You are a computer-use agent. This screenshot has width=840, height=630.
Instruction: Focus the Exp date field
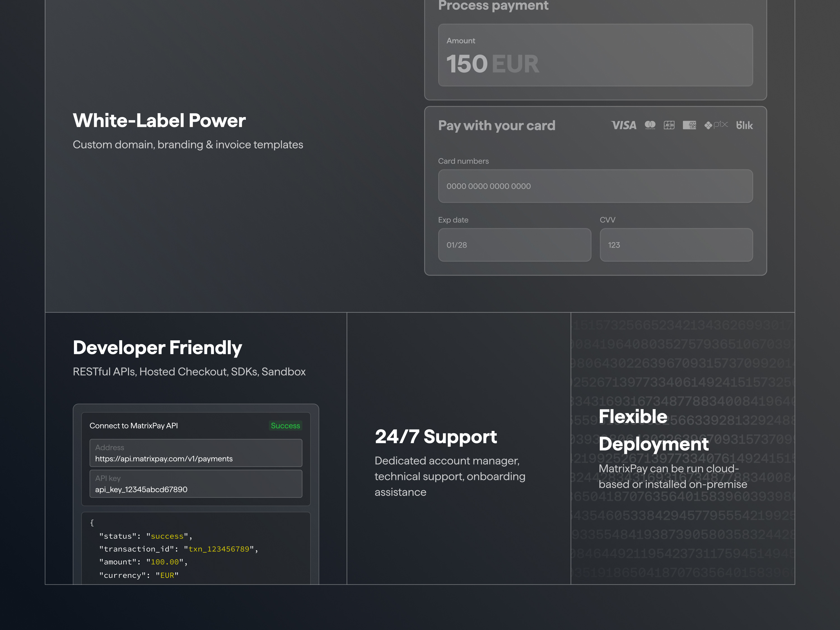point(514,245)
